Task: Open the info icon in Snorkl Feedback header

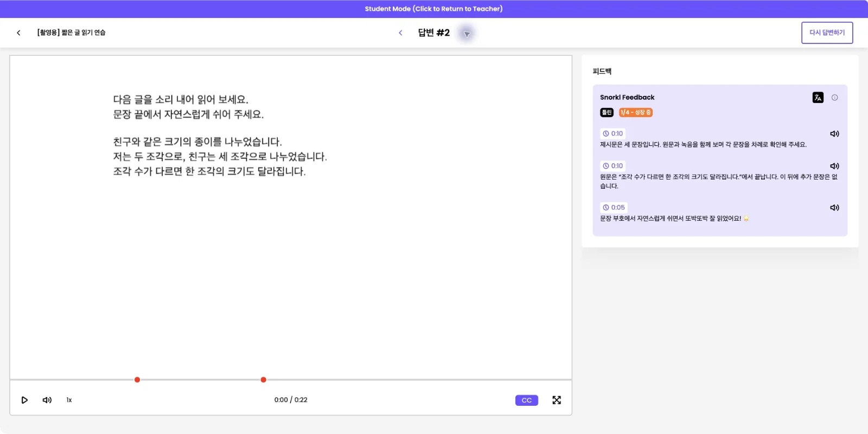Action: (834, 98)
